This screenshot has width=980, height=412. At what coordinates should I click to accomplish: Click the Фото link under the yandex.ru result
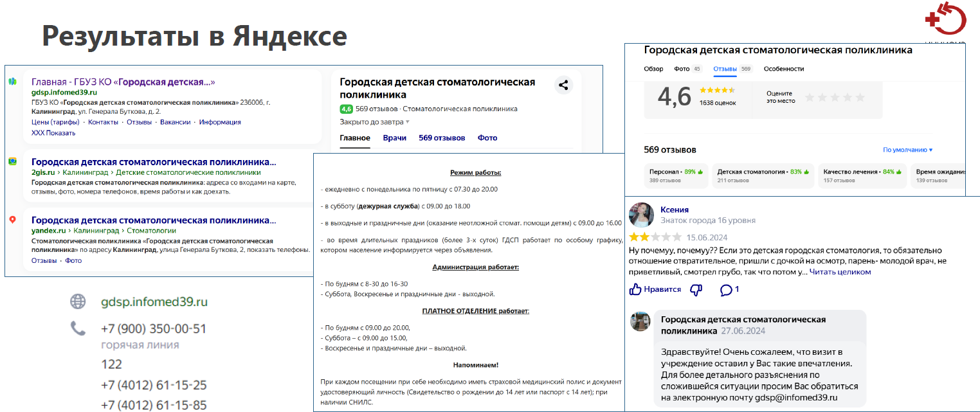(73, 260)
